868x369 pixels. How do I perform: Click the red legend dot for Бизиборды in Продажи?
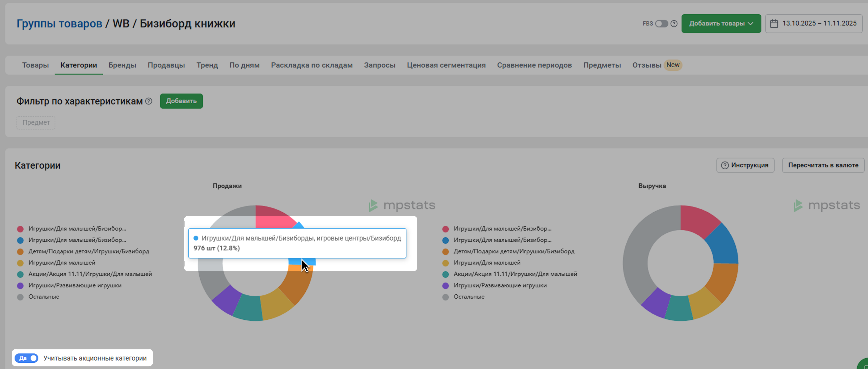pos(20,229)
